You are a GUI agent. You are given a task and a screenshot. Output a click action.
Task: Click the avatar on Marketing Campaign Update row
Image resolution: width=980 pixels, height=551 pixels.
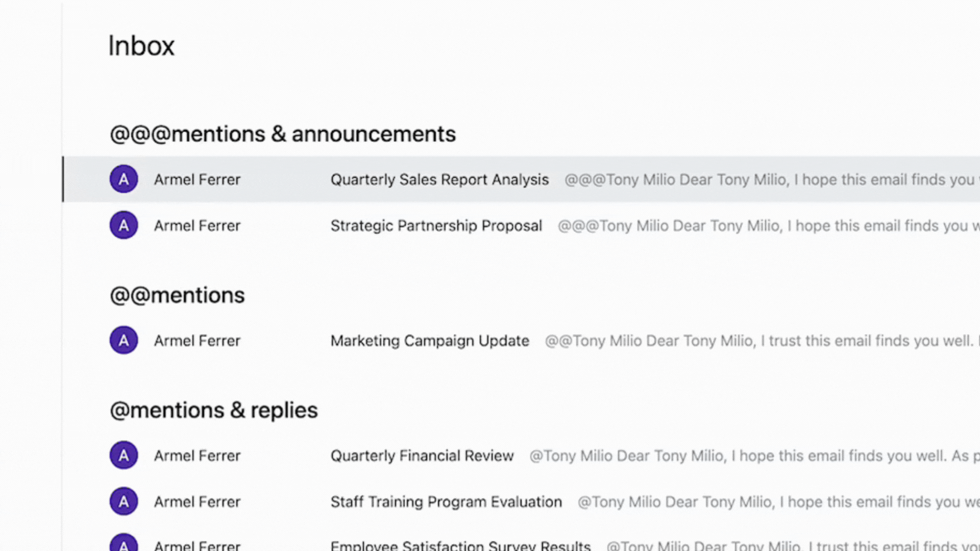(124, 340)
